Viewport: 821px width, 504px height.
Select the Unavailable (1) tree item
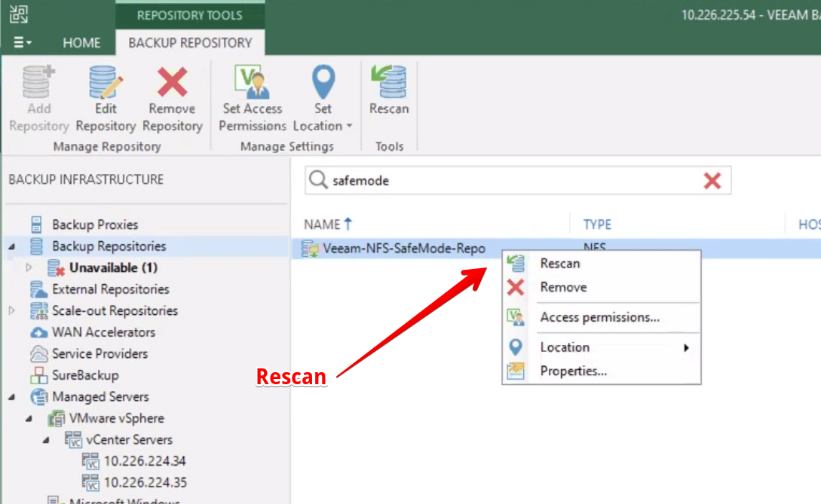(x=113, y=267)
